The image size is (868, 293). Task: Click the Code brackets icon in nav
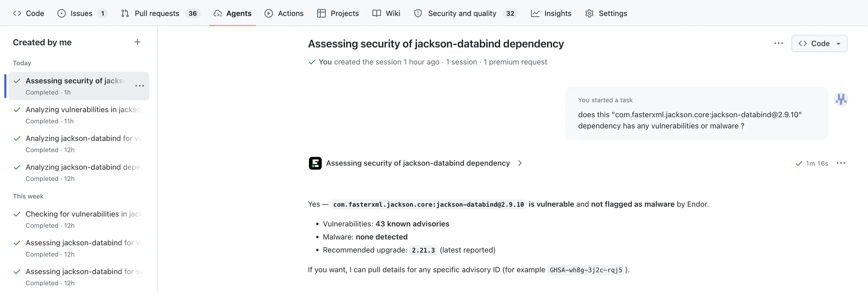17,13
